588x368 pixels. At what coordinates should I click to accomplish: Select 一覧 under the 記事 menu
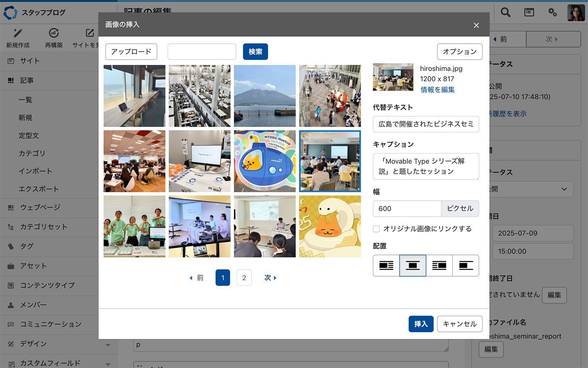click(x=25, y=100)
